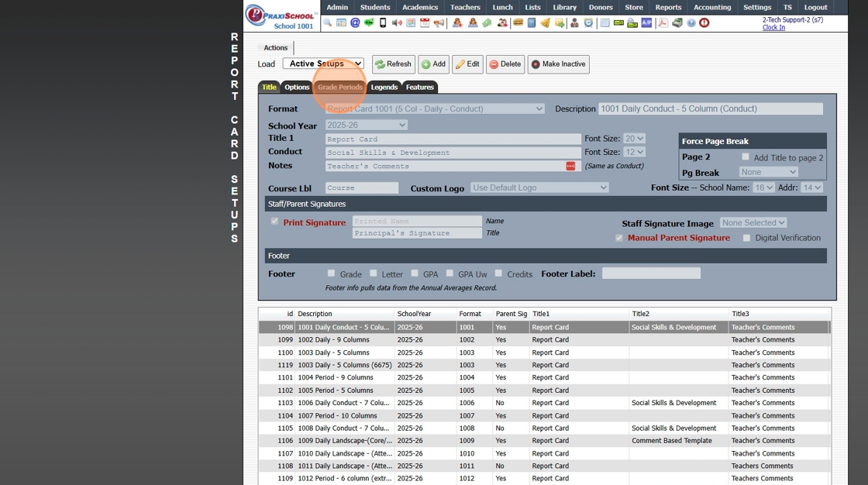Image resolution: width=868 pixels, height=485 pixels.
Task: Click the Refresh button
Action: pyautogui.click(x=393, y=64)
